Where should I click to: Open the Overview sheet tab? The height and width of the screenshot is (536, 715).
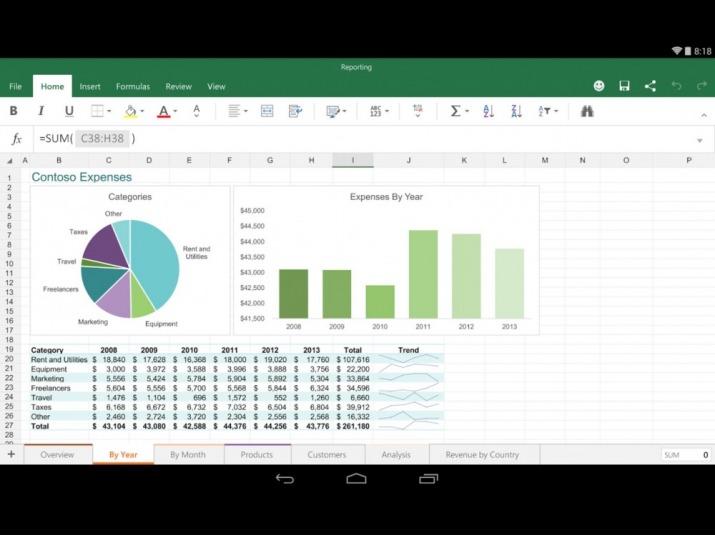coord(57,454)
